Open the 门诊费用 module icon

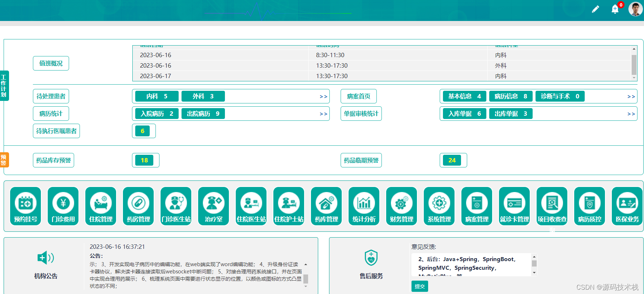coord(63,206)
